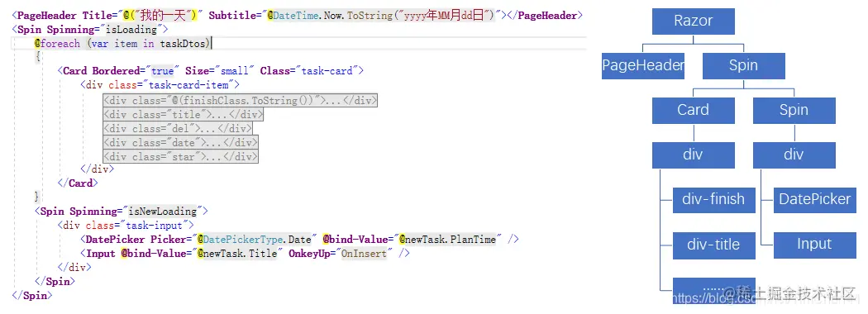868x314 pixels.
Task: Select the PageHeader box in the diagram
Action: [x=643, y=65]
